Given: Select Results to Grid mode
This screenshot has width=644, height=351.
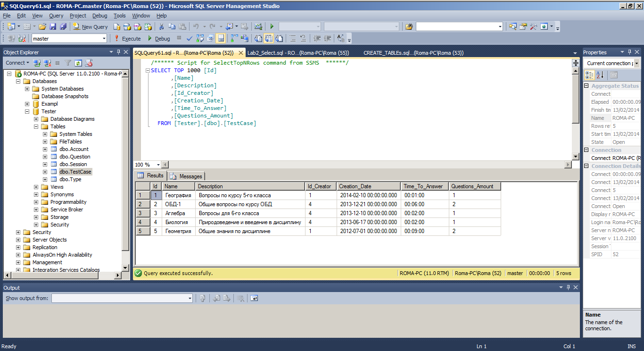Looking at the screenshot, I should [269, 38].
